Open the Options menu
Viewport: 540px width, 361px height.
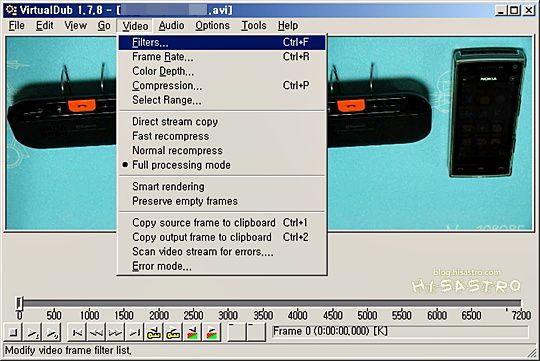(212, 26)
